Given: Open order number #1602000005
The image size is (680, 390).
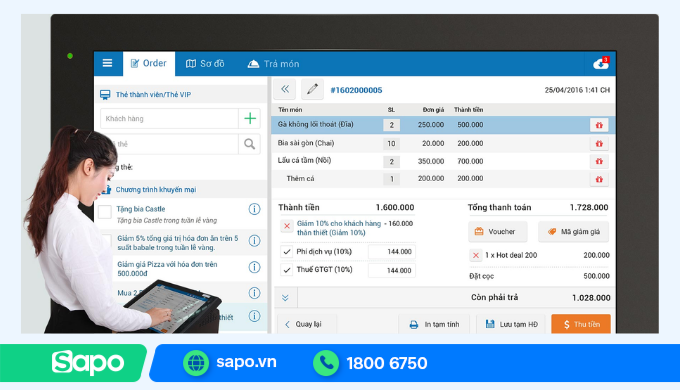Looking at the screenshot, I should click(356, 90).
